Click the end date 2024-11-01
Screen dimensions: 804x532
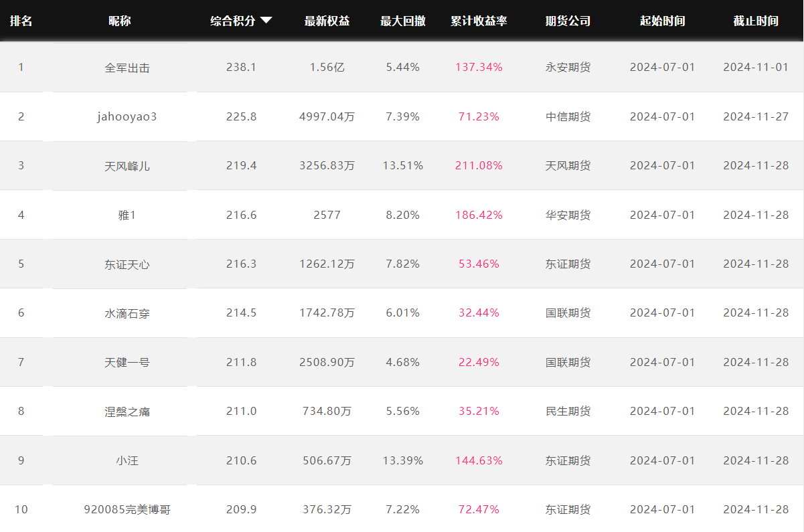tap(756, 67)
